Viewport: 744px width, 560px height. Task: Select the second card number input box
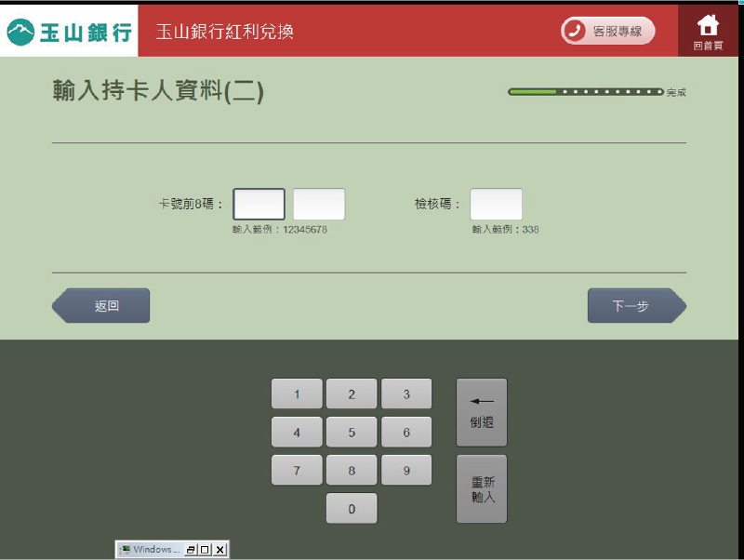[x=319, y=204]
